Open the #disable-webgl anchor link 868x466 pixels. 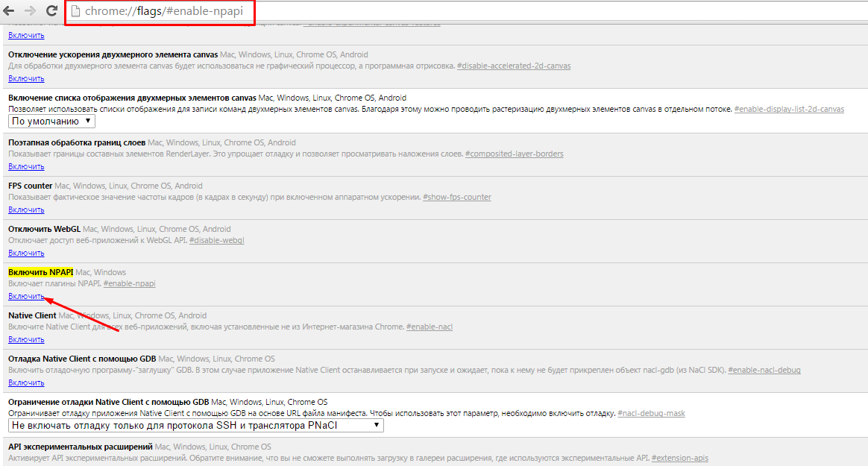click(x=216, y=240)
